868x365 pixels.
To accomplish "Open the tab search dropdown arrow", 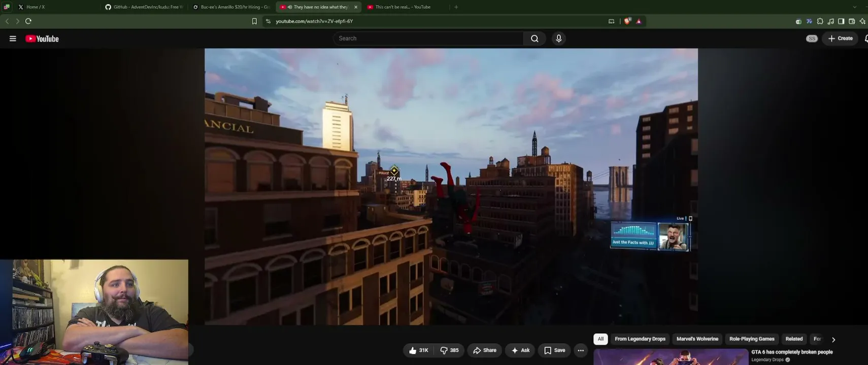I will (x=855, y=7).
